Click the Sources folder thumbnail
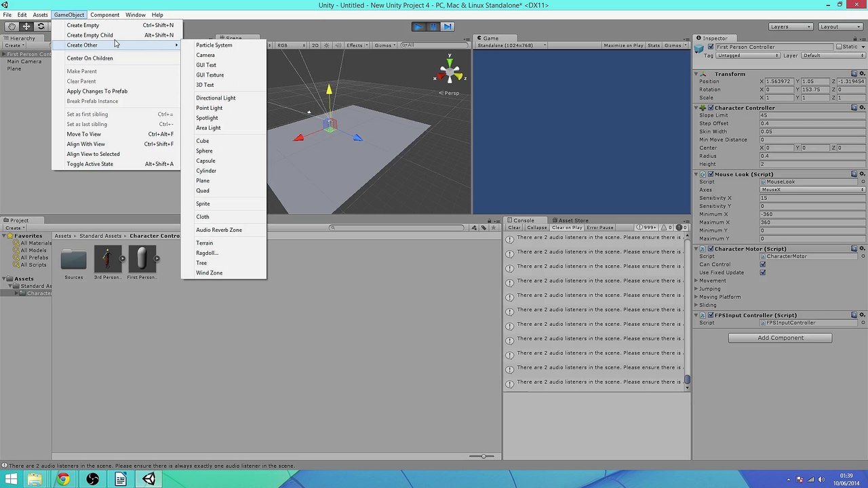Image resolution: width=868 pixels, height=488 pixels. point(74,260)
